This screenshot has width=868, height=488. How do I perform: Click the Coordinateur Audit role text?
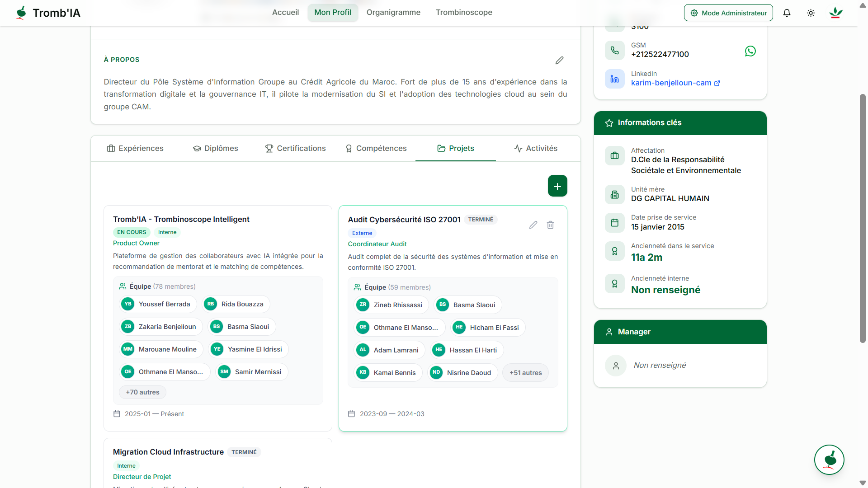click(x=377, y=244)
